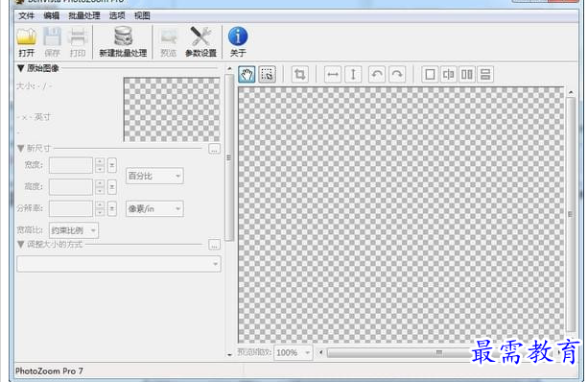Click the PhotoZoom Pro 7 status text
588x382 pixels.
[49, 371]
